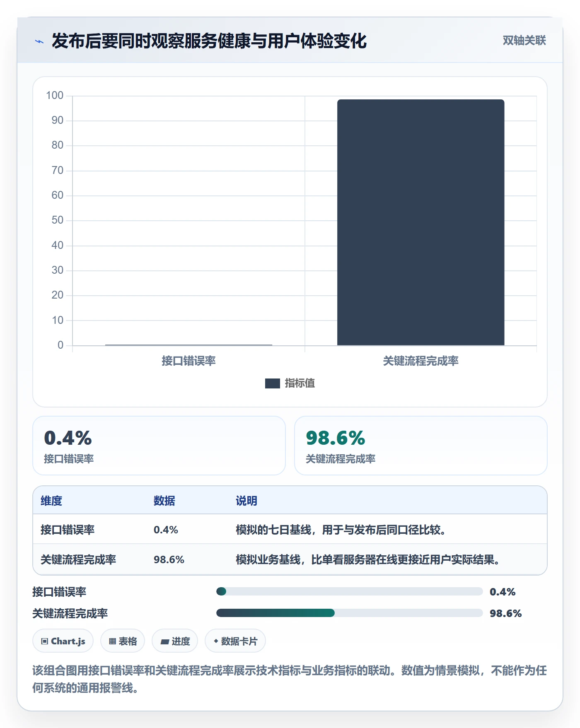This screenshot has width=580, height=728.
Task: Click the 说明 table column header
Action: 247,501
